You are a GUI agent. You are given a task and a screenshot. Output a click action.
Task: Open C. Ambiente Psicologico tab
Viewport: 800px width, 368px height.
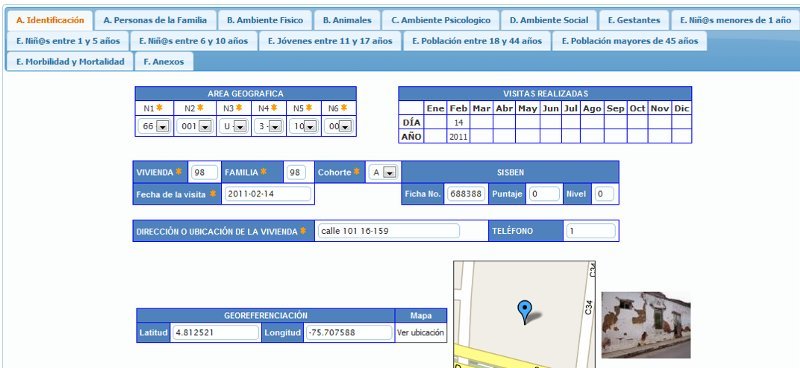(440, 20)
